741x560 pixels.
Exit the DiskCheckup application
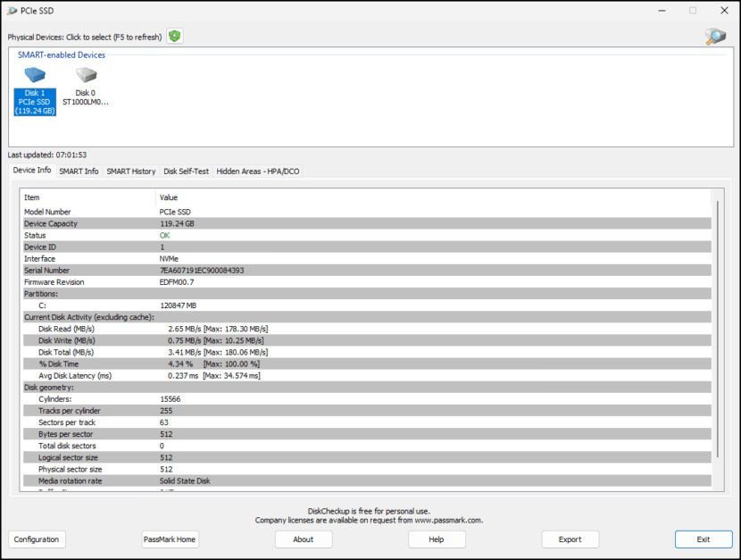coord(704,539)
